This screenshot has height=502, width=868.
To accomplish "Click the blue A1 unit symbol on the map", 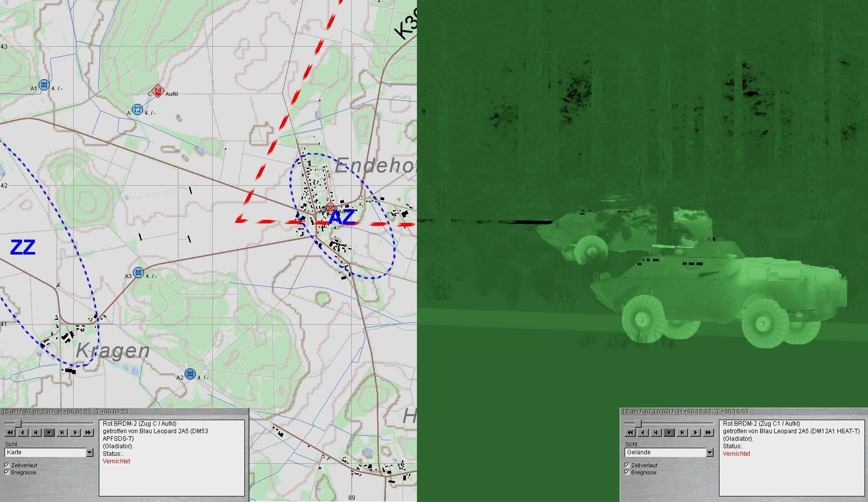I will (44, 85).
